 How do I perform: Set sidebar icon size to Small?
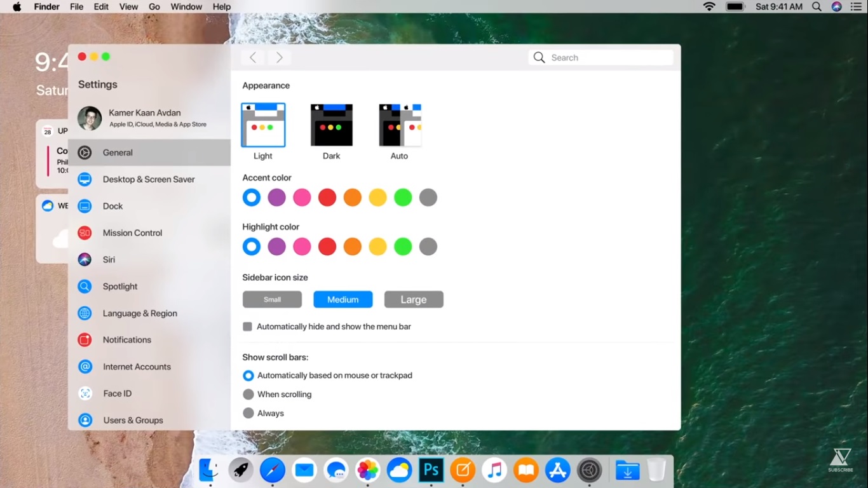pyautogui.click(x=272, y=299)
